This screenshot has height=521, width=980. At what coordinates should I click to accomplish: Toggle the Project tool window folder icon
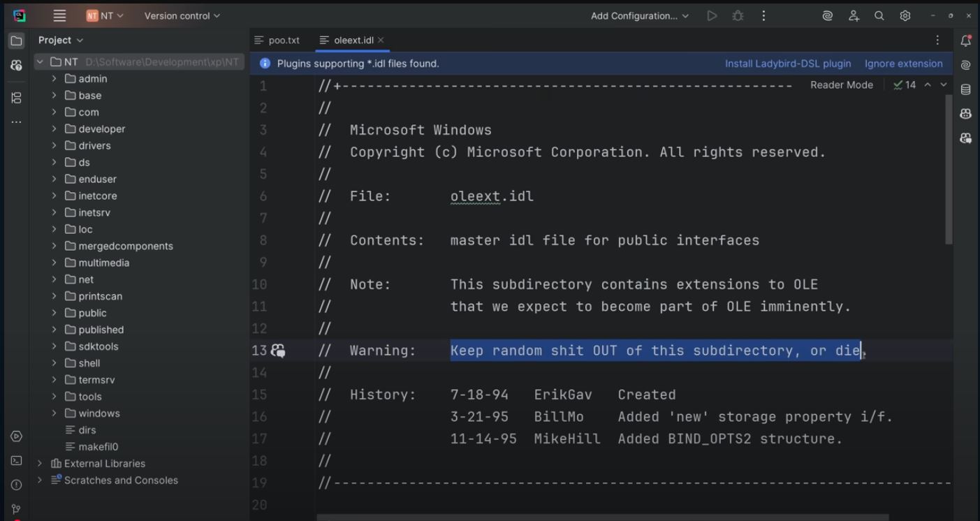pos(16,41)
